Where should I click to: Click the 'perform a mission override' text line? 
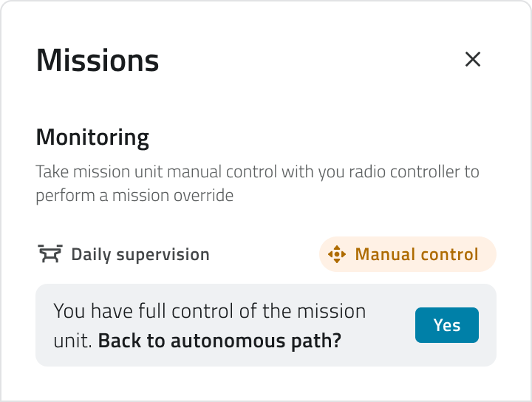(x=134, y=196)
